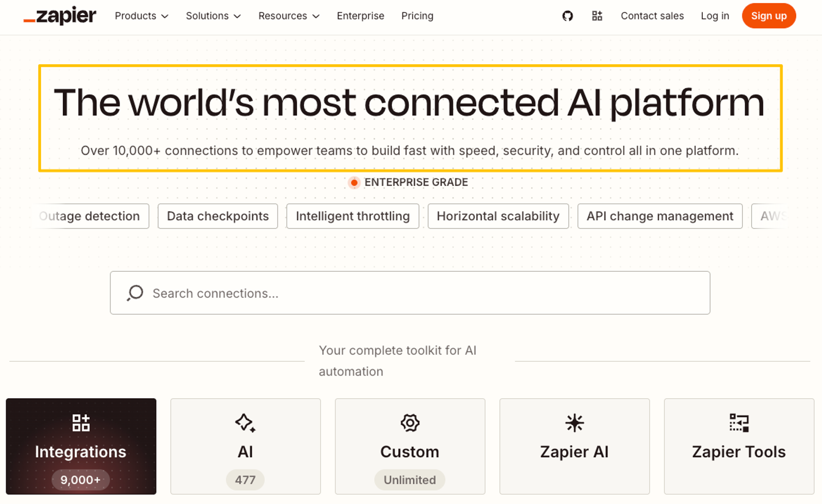Click the search magnifier icon
822x504 pixels.
coord(135,293)
